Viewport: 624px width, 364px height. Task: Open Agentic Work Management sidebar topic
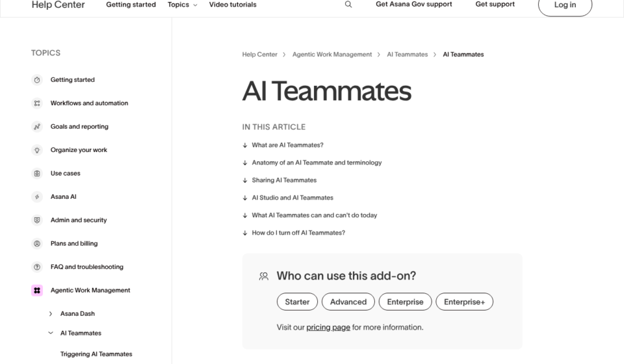coord(90,291)
